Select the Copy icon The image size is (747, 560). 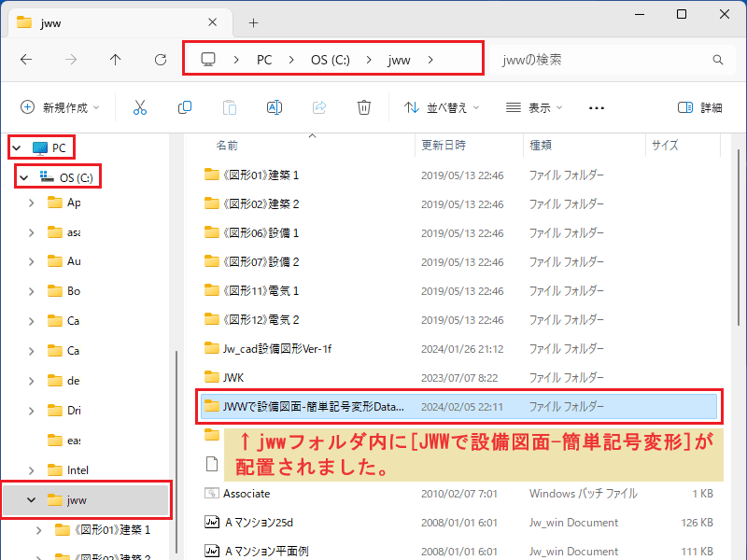pyautogui.click(x=185, y=107)
